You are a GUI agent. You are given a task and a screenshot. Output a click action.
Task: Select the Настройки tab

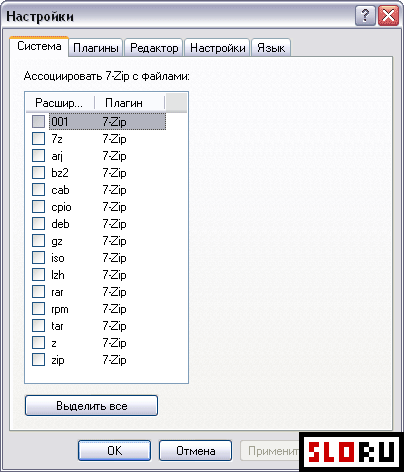[x=217, y=48]
